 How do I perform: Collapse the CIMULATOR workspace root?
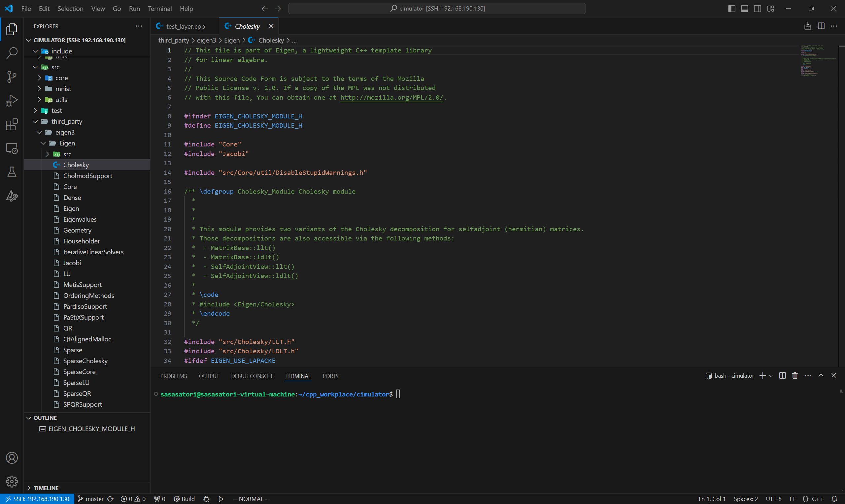29,40
